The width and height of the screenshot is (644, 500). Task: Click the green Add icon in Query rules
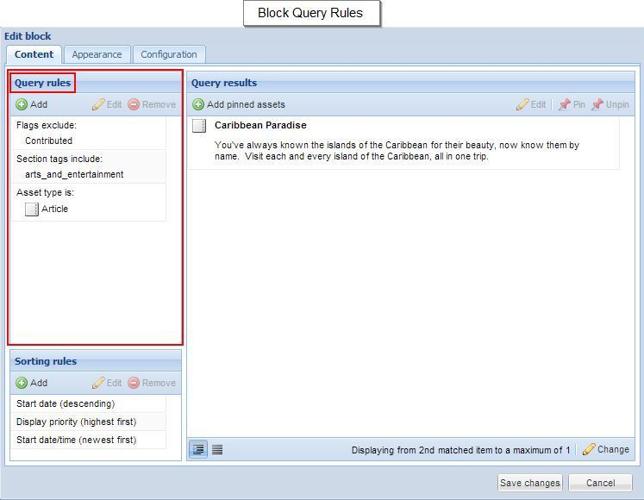tap(22, 105)
